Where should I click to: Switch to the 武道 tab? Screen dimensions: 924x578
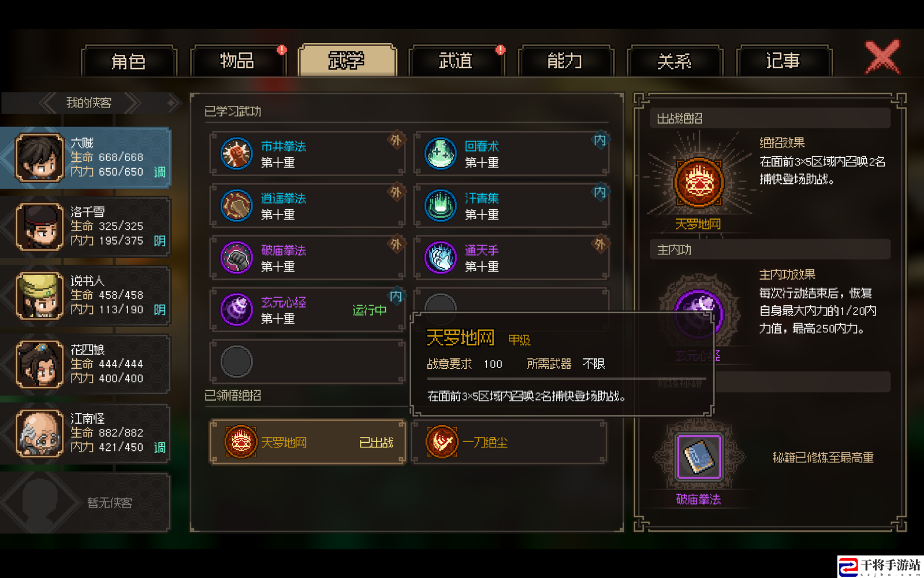[x=456, y=61]
